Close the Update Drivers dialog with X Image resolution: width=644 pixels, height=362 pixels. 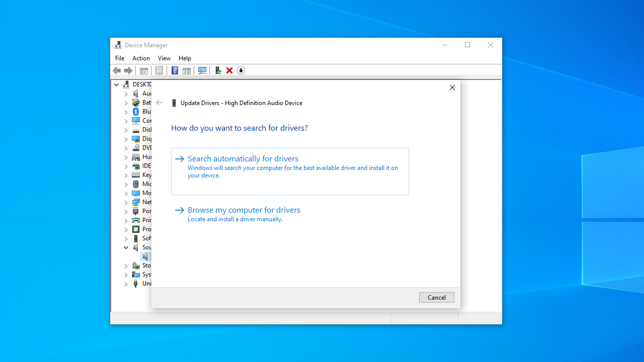(452, 87)
